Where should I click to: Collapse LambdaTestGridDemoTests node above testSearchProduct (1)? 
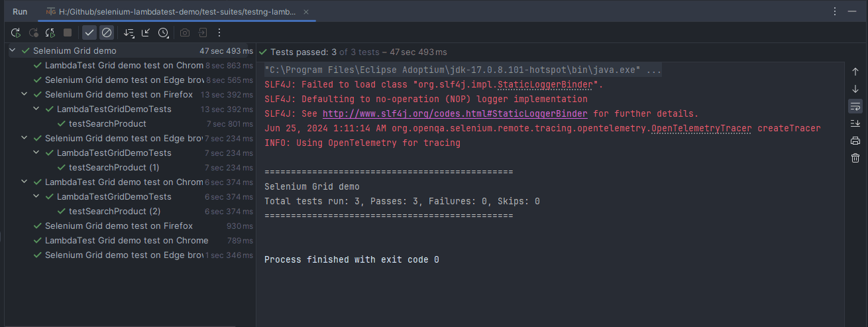(x=36, y=153)
